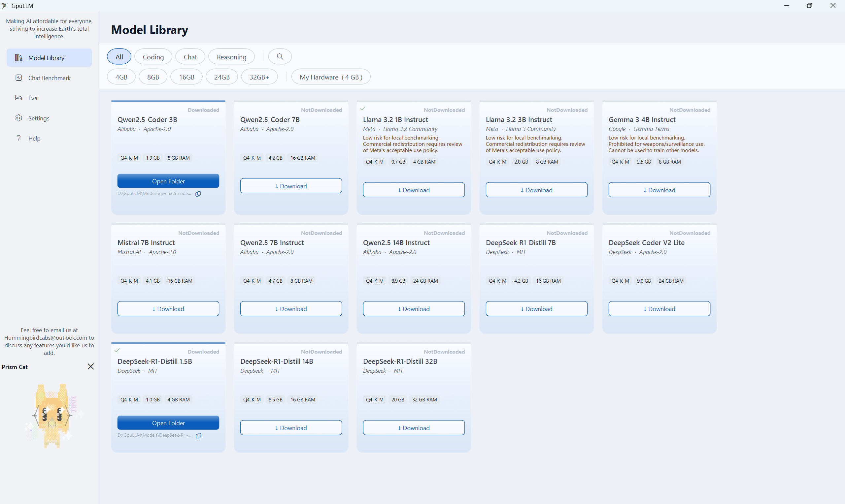This screenshot has width=845, height=504.
Task: Click the Model Library page heading
Action: (x=150, y=30)
